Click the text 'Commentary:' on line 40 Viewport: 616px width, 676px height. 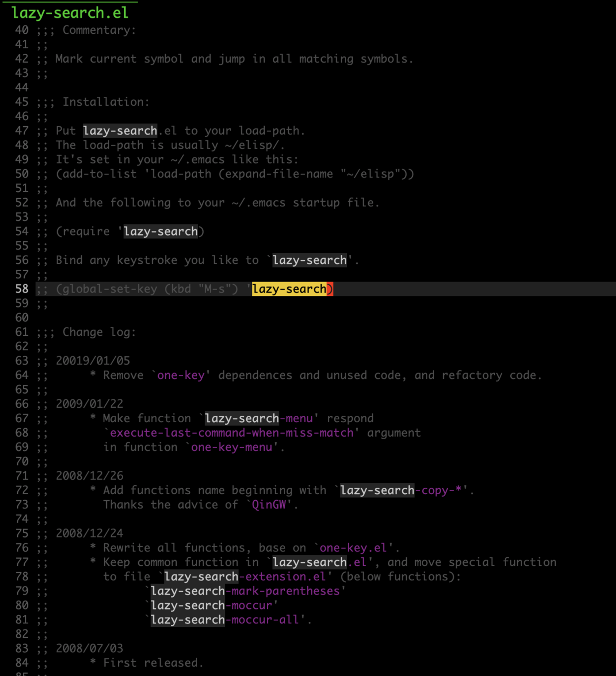tap(99, 30)
